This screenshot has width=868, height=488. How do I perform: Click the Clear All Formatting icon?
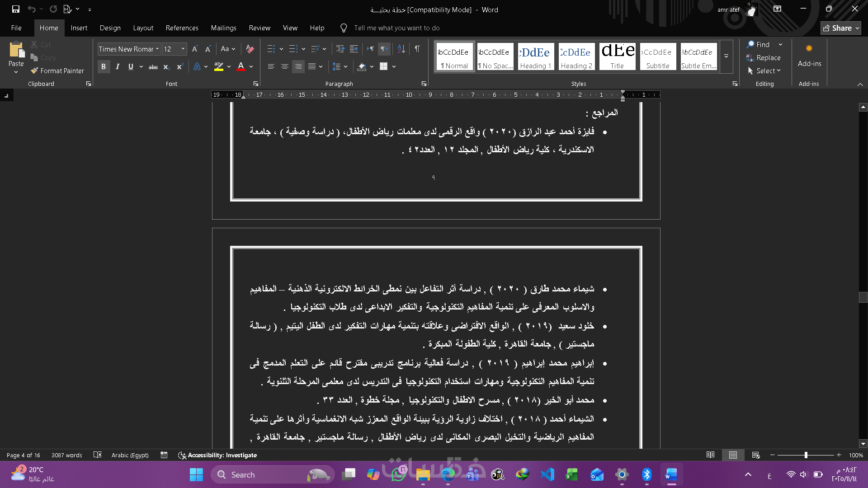250,49
